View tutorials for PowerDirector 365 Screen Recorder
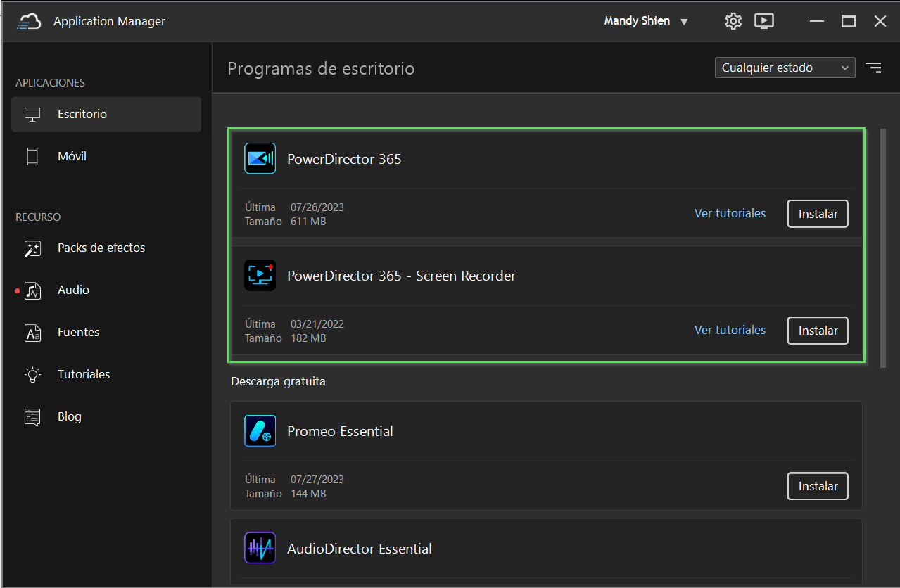The width and height of the screenshot is (900, 588). pos(730,330)
